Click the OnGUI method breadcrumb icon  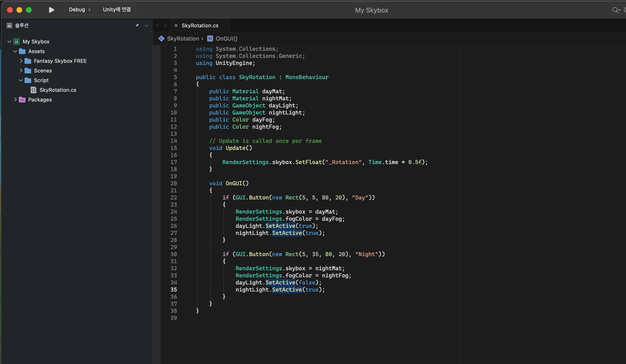pyautogui.click(x=210, y=38)
